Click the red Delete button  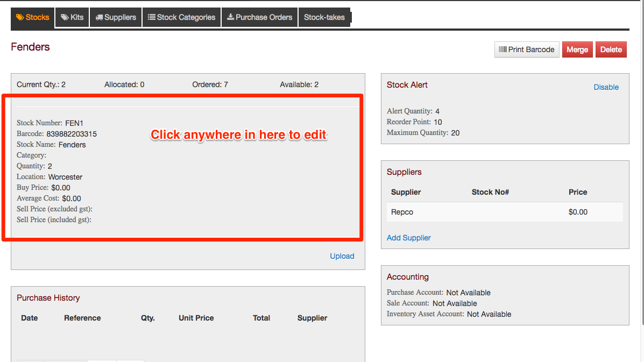coord(611,49)
